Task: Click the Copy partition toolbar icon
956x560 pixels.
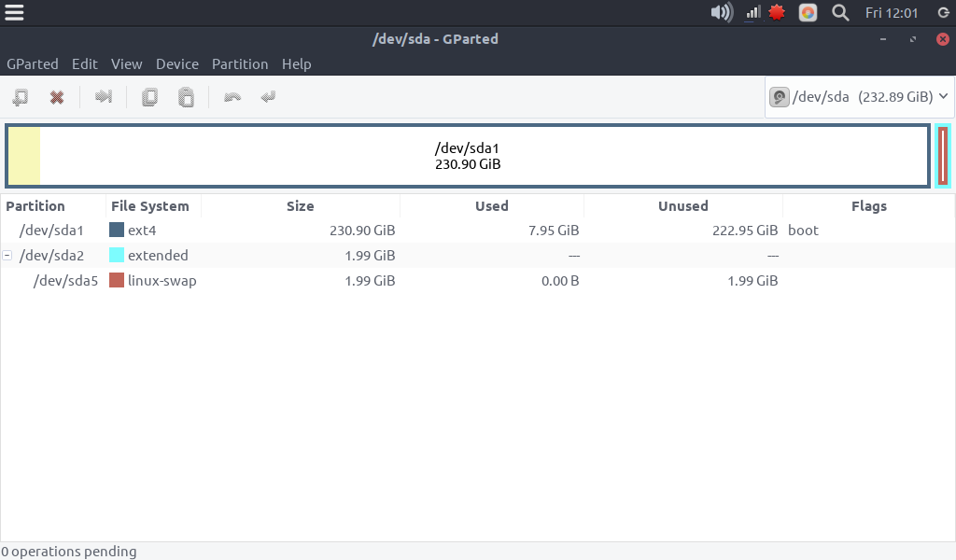Action: [149, 97]
